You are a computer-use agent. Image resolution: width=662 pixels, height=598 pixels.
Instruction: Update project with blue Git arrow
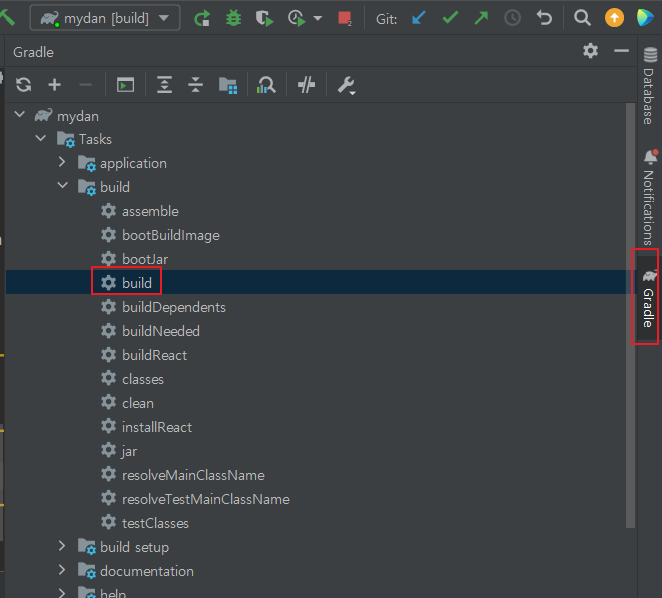(418, 18)
